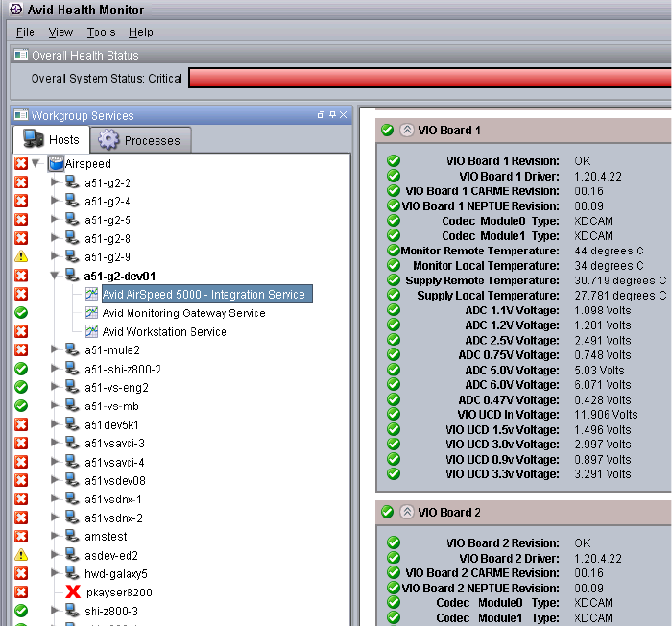Collapse the Airspeed group node

tap(36, 163)
